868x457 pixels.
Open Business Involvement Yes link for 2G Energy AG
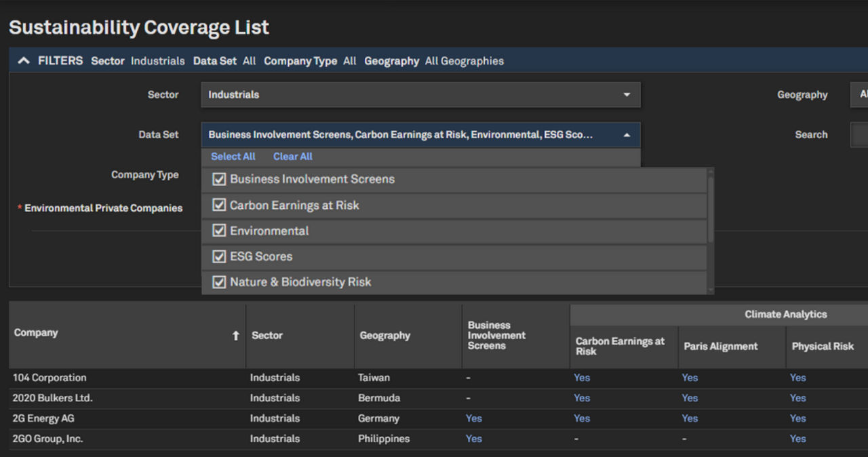tap(473, 418)
